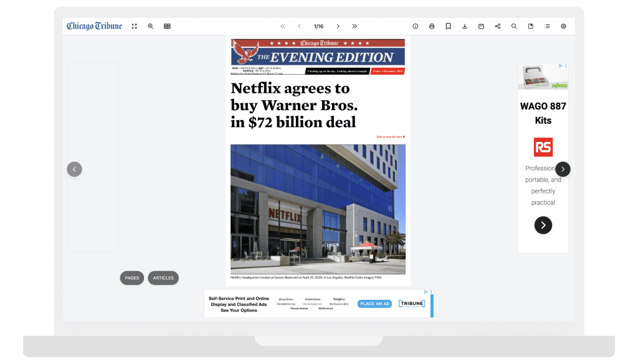Jump to last page double-arrow
638x364 pixels.
(355, 26)
